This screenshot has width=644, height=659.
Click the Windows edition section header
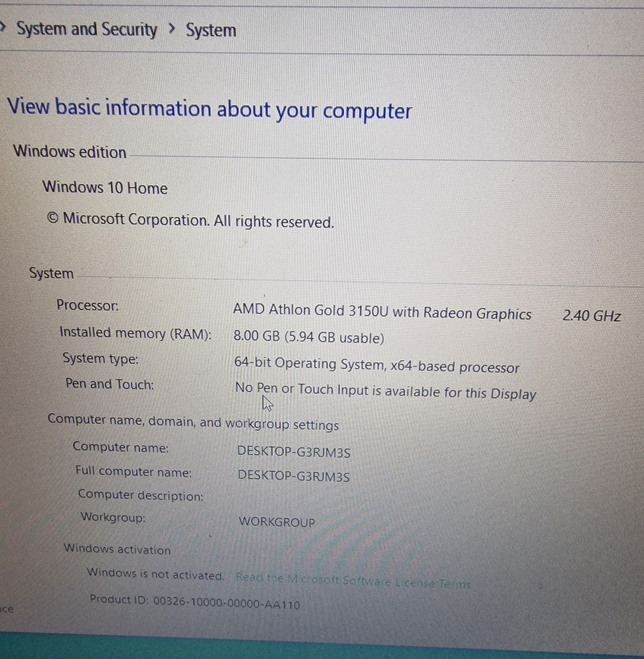pyautogui.click(x=70, y=151)
